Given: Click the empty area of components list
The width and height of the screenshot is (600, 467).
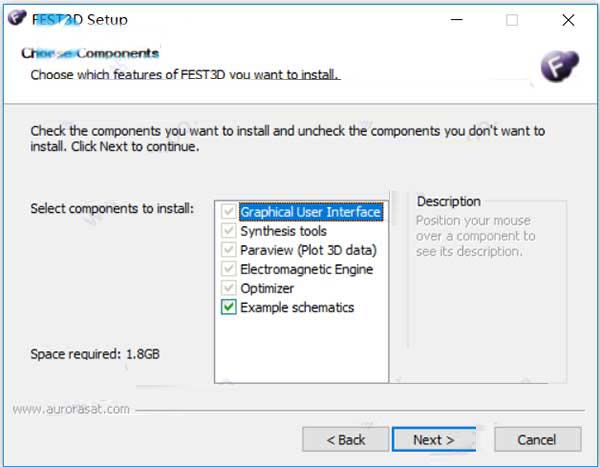Looking at the screenshot, I should 302,349.
